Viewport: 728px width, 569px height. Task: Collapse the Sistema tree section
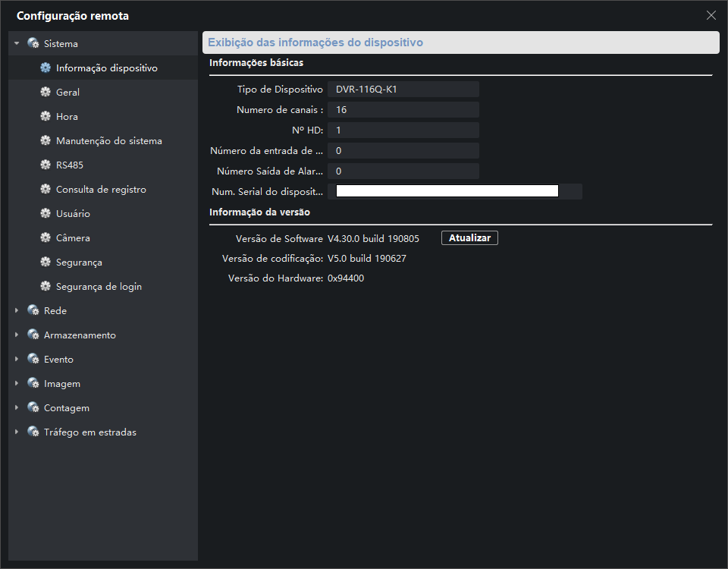[x=17, y=44]
